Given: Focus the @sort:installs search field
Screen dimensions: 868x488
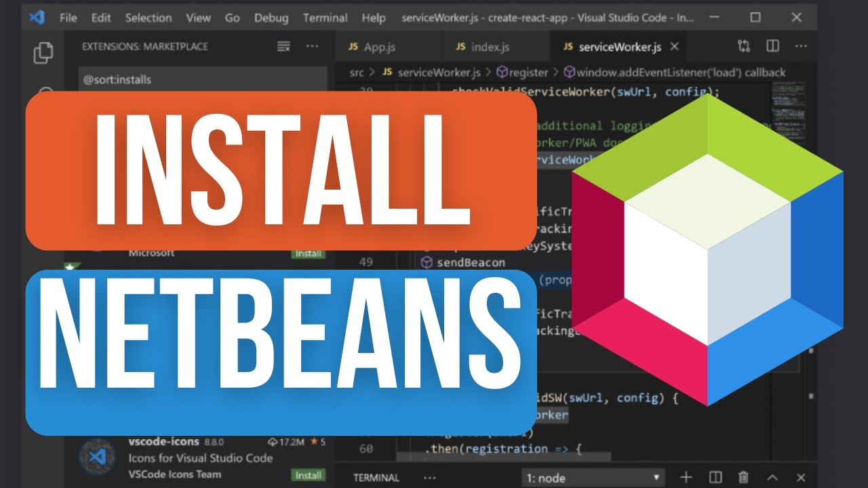Looking at the screenshot, I should (x=203, y=80).
